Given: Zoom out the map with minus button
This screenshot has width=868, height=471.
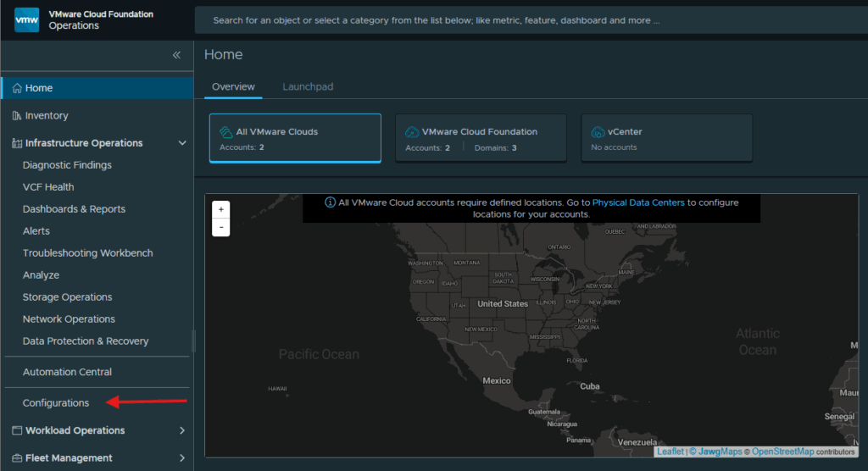Looking at the screenshot, I should pos(221,227).
